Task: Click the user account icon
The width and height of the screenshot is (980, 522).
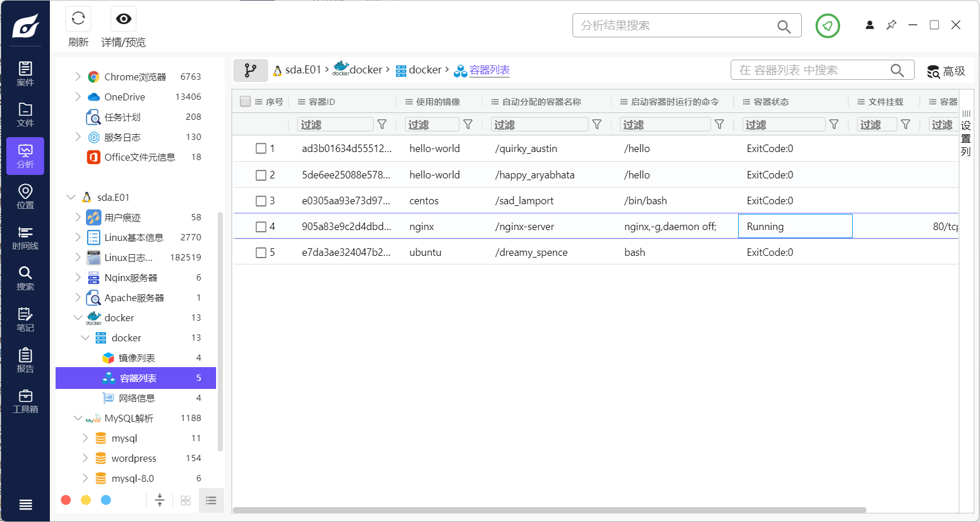Action: [x=869, y=25]
